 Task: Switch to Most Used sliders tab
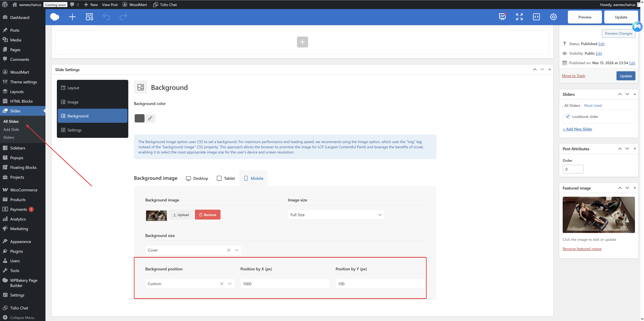(593, 105)
